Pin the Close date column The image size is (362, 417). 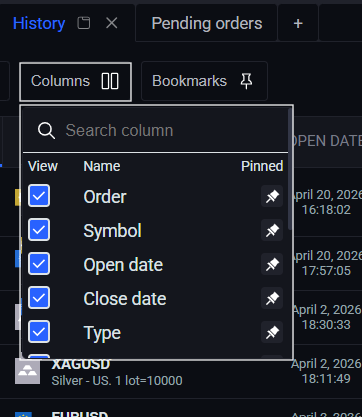pos(272,298)
